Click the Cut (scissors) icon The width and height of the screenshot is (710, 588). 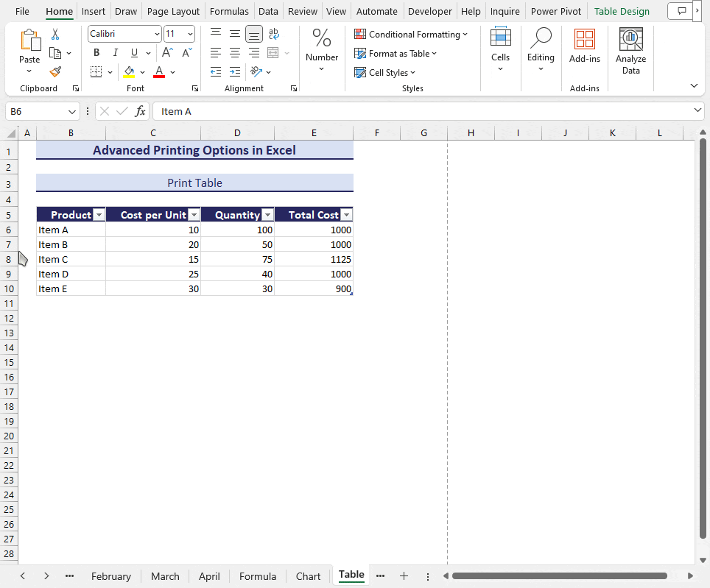pos(55,35)
